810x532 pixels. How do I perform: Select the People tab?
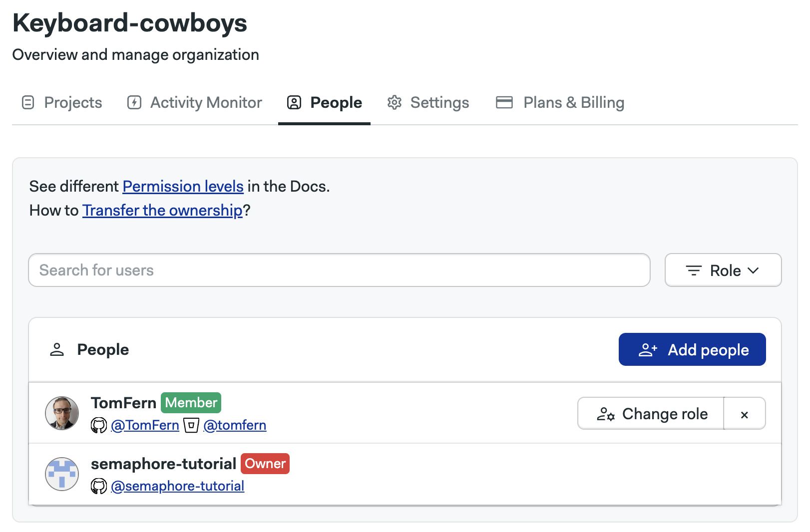(x=324, y=102)
